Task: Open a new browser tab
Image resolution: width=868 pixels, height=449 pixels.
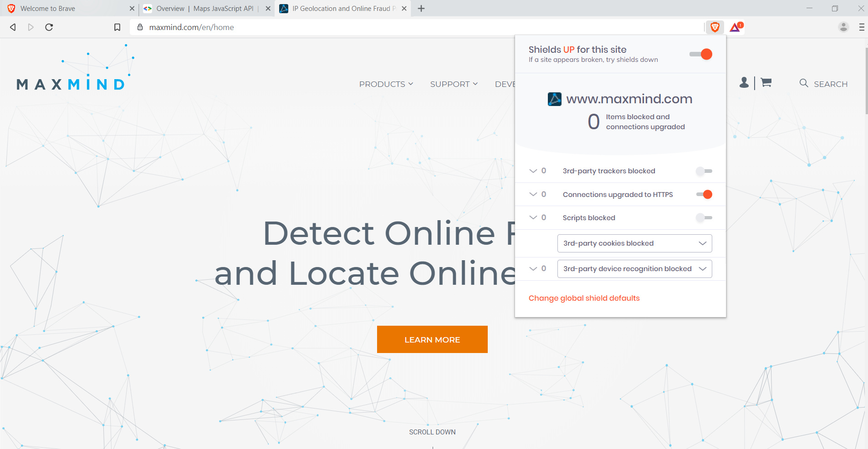Action: tap(421, 9)
